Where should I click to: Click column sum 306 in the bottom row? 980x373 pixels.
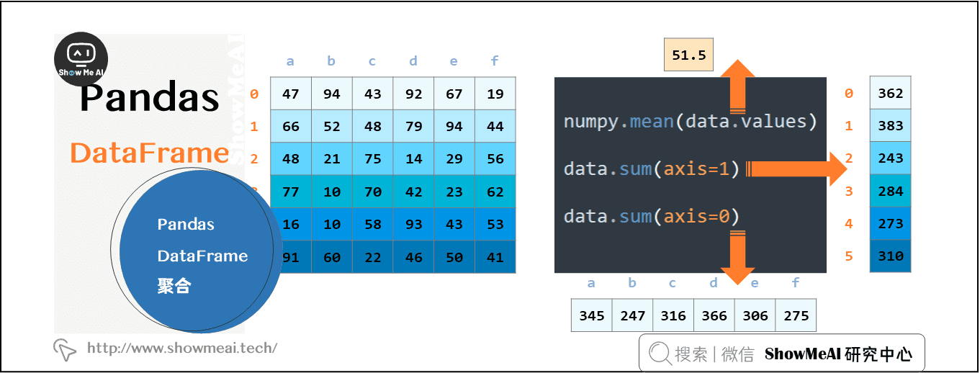click(755, 315)
